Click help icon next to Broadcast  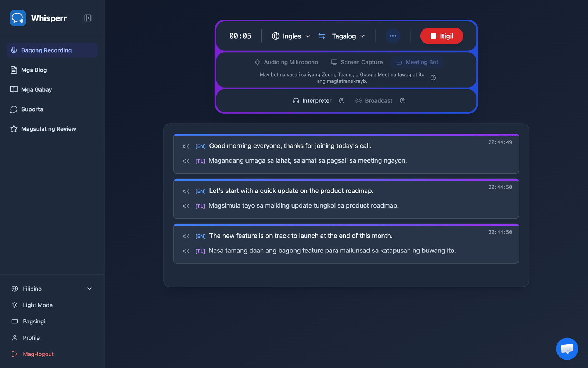(x=403, y=101)
